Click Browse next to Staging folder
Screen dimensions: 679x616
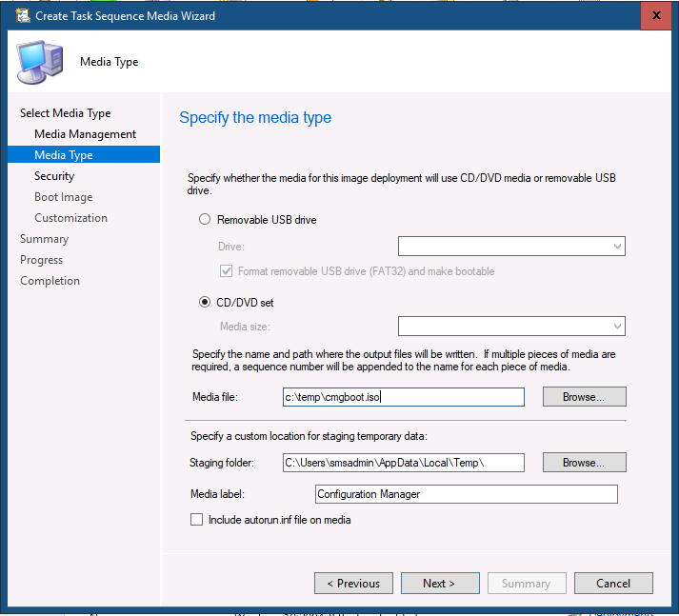tap(584, 463)
